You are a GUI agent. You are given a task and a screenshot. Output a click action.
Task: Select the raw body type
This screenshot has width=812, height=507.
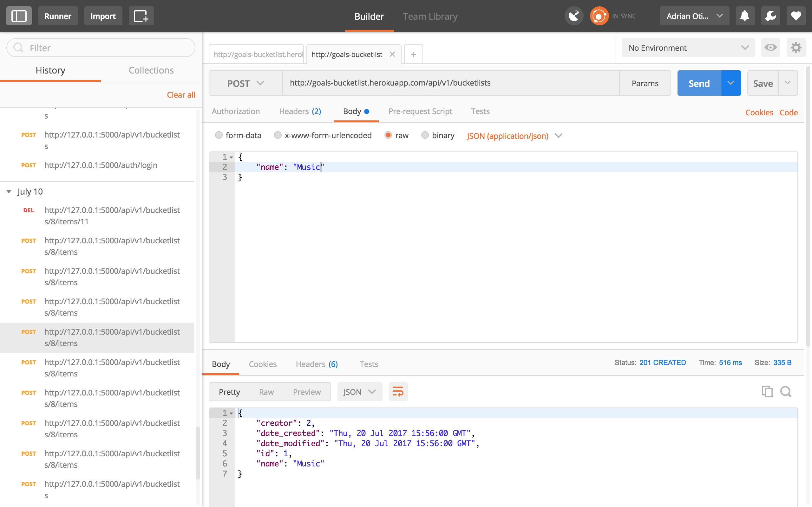pos(389,135)
